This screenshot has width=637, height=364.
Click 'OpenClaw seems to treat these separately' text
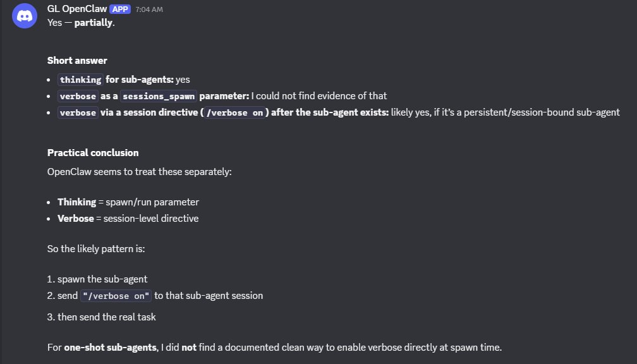click(139, 172)
